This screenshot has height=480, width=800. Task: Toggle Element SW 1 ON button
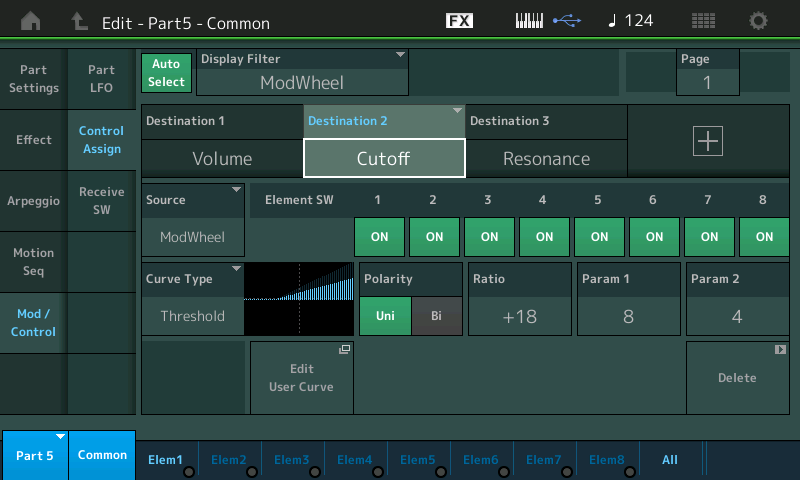[x=379, y=237]
